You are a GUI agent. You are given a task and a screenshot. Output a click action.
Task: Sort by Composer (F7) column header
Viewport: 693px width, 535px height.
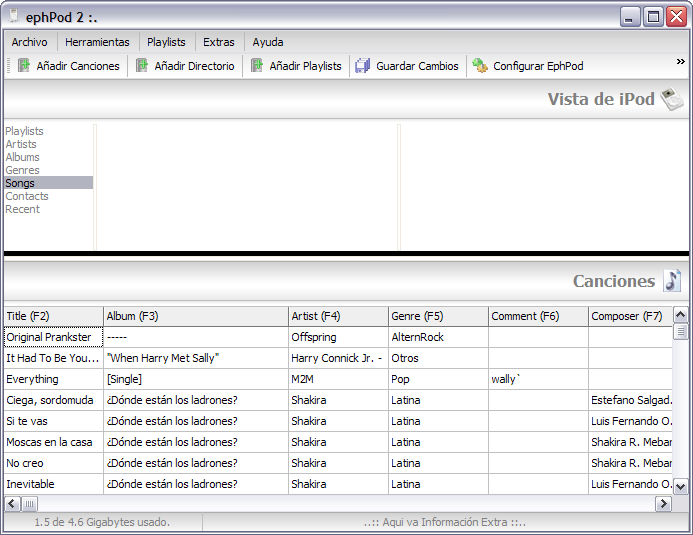coord(630,316)
